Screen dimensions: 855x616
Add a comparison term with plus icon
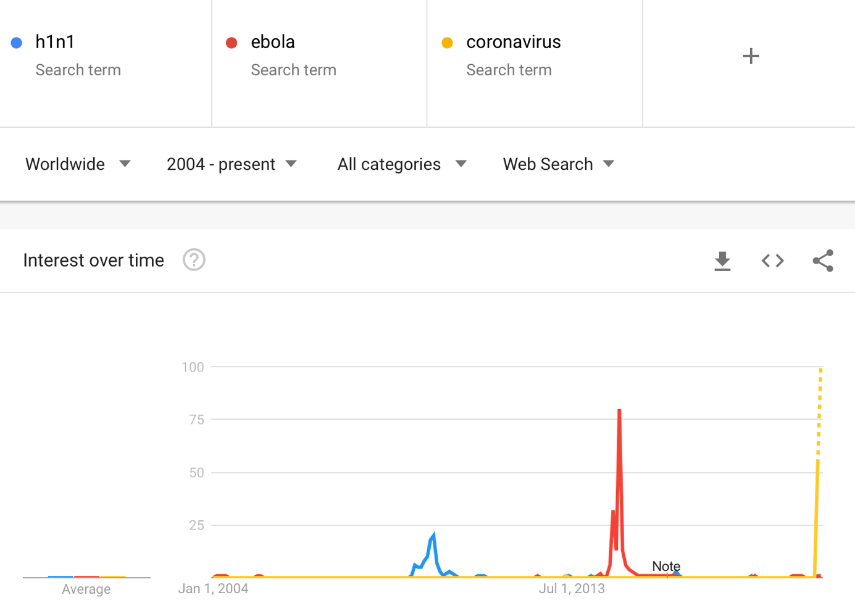(x=751, y=56)
